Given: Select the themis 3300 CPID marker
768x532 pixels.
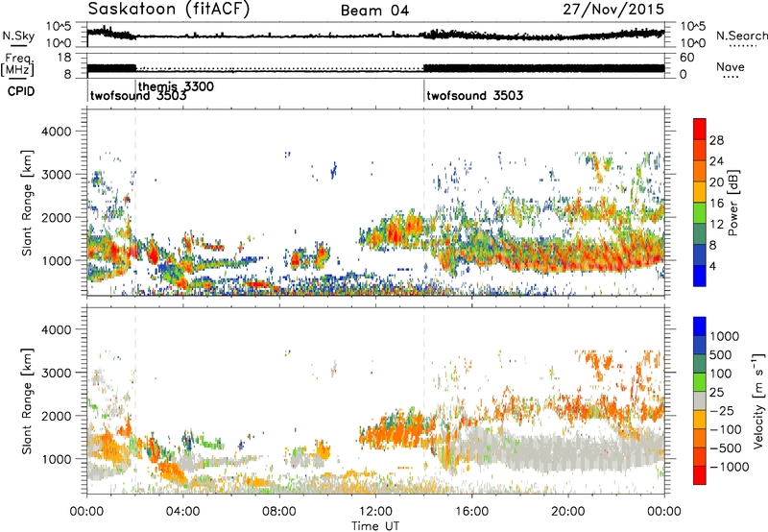Looking at the screenshot, I should tap(176, 86).
